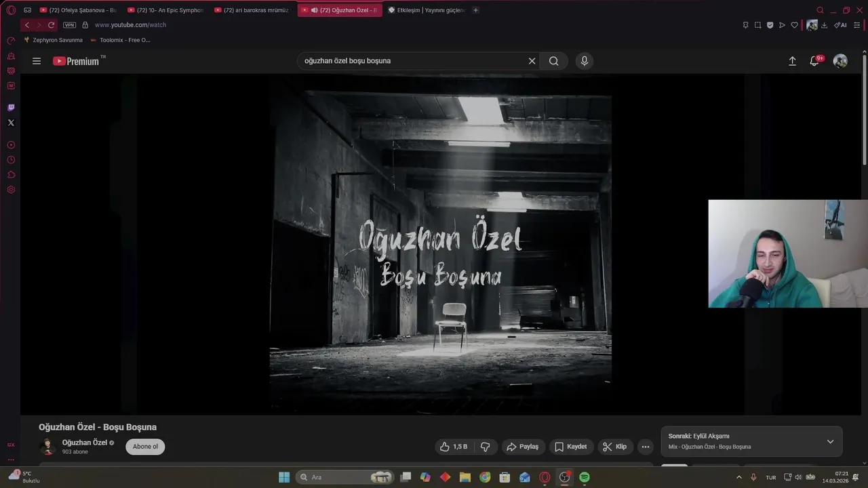Open the YouTube hamburger guide menu
Viewport: 868px width, 488px height.
(37, 61)
